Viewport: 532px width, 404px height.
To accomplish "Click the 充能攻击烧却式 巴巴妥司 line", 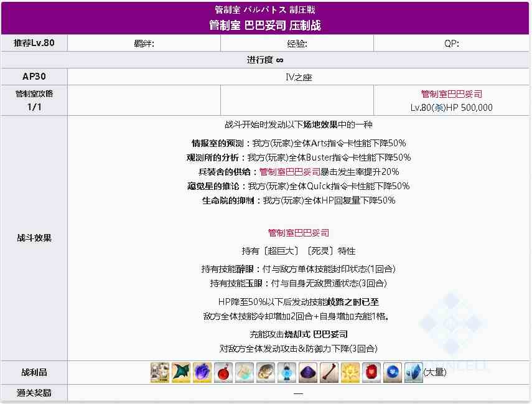I will click(x=299, y=334).
